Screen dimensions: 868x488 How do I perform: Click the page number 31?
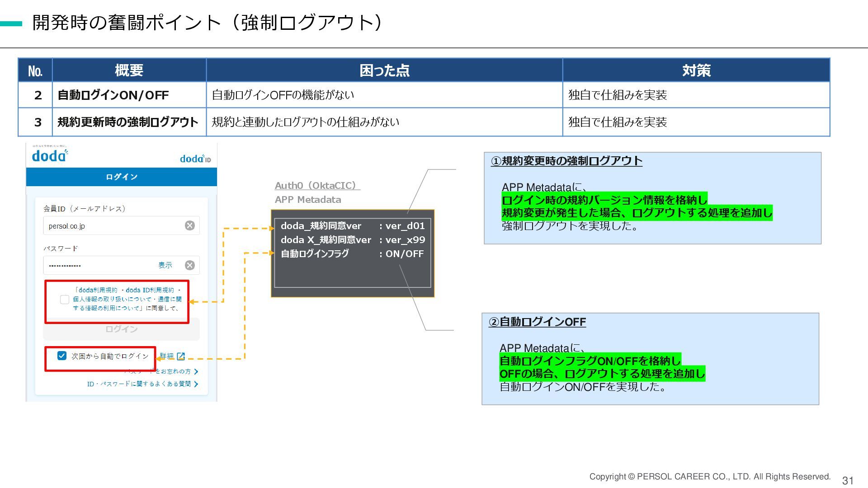848,481
